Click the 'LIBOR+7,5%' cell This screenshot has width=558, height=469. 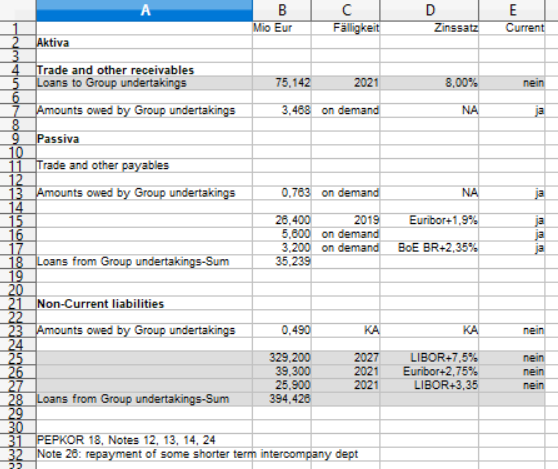point(430,358)
